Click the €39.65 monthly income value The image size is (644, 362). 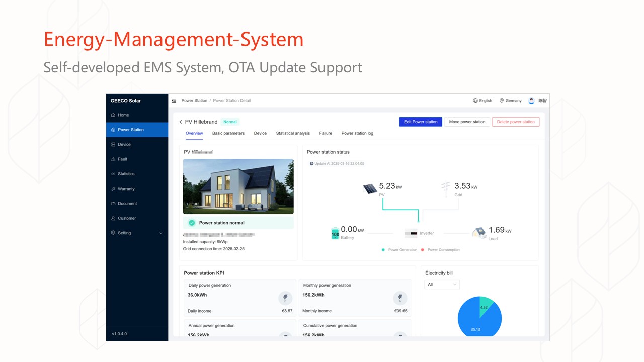pyautogui.click(x=401, y=311)
